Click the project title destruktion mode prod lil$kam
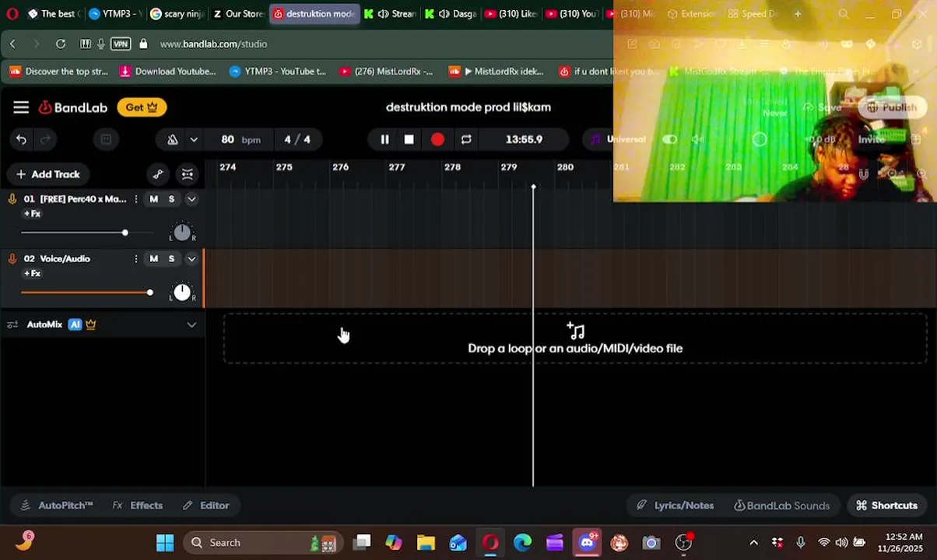Image resolution: width=937 pixels, height=560 pixels. click(468, 107)
